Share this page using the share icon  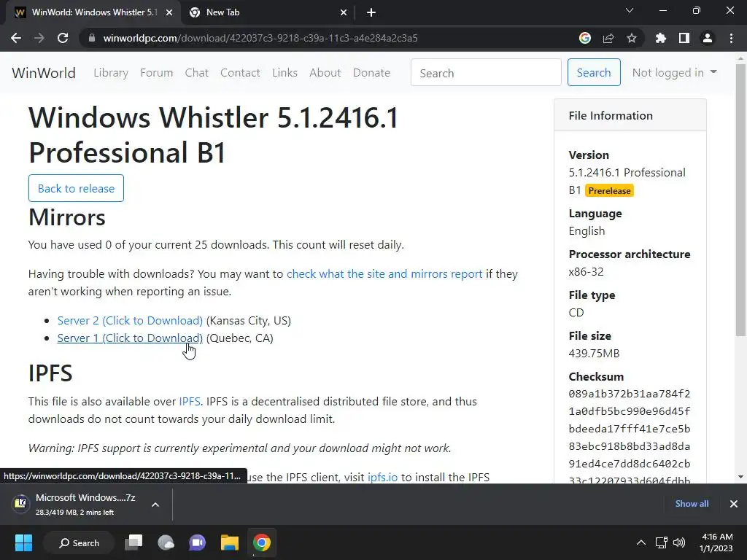click(x=608, y=38)
